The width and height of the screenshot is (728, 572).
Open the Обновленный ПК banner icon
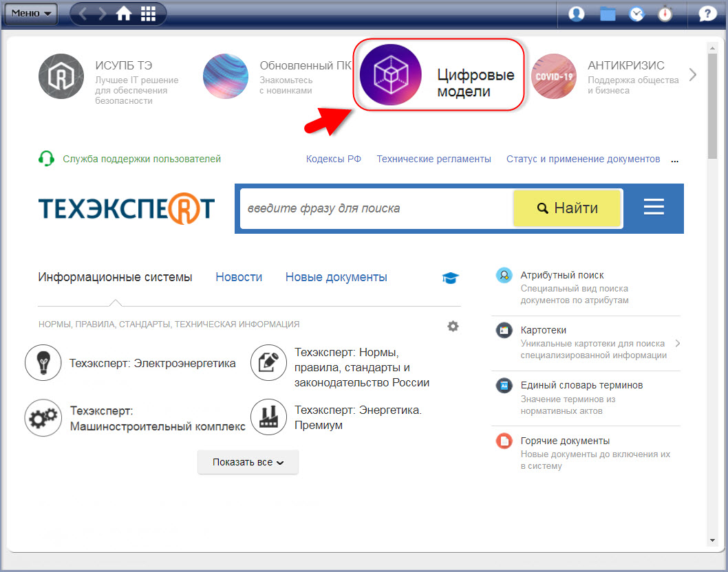point(226,76)
